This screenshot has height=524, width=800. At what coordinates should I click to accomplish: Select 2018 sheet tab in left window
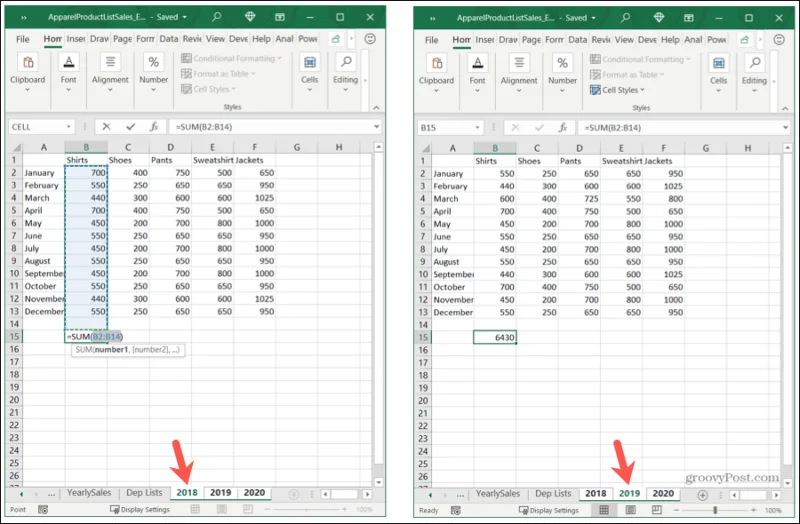(187, 493)
